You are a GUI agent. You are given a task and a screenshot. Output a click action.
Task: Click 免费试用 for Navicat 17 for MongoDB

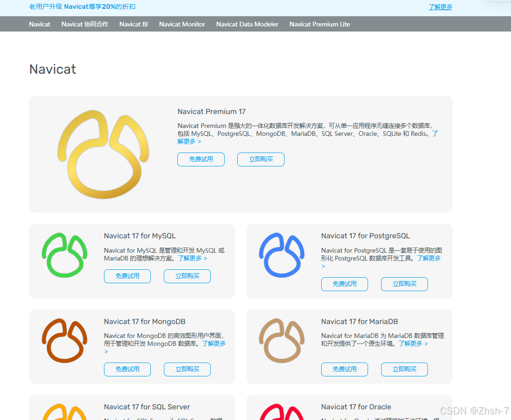tap(128, 369)
